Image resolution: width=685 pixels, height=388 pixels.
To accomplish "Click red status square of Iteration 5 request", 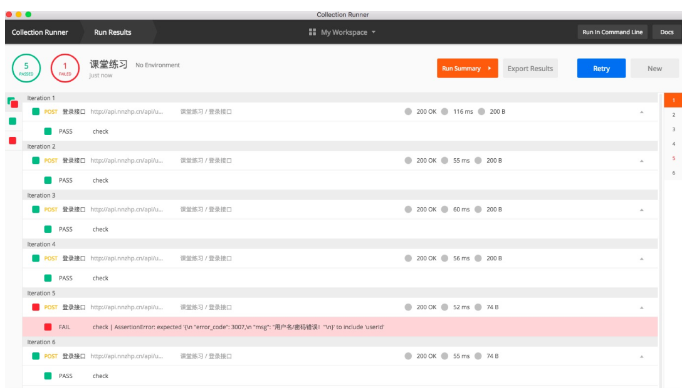I will pos(36,307).
